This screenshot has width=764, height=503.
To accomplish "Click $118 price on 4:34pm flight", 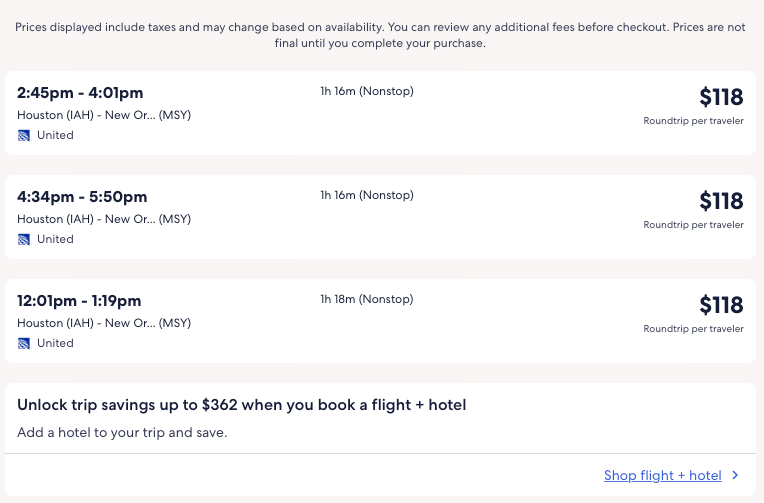I will point(721,201).
